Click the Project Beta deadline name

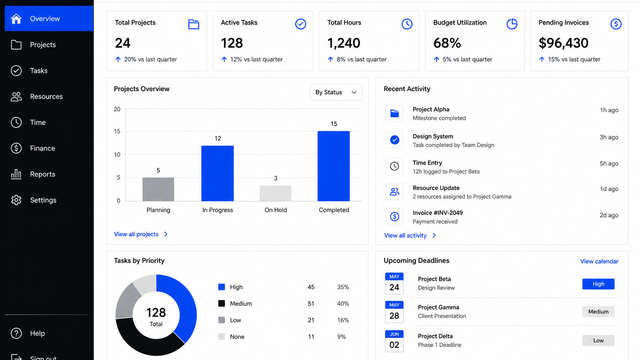pos(434,279)
